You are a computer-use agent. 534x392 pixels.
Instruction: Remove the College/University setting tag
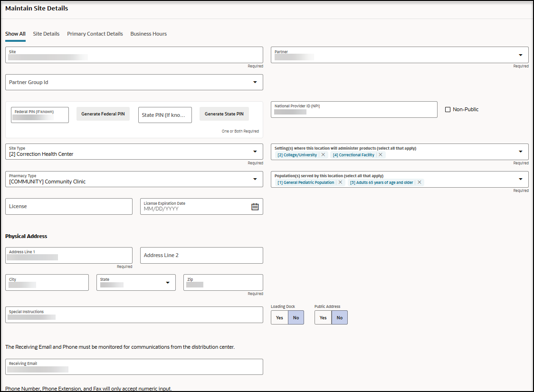pyautogui.click(x=323, y=154)
